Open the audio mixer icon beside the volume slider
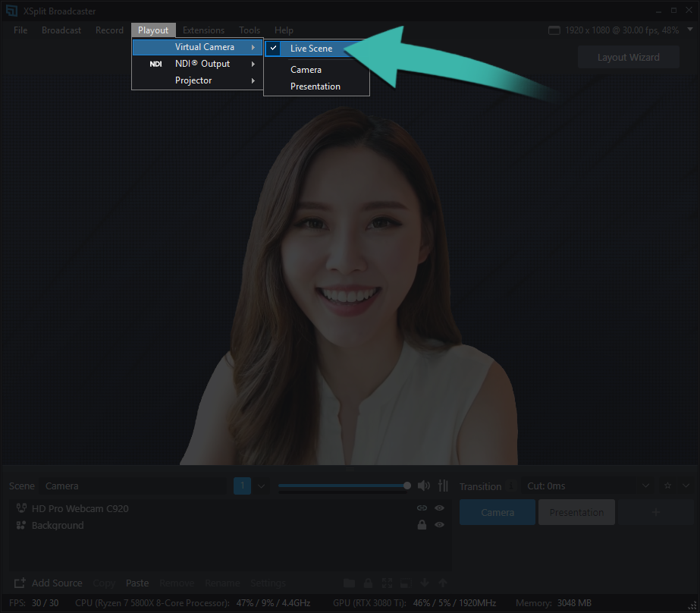Viewport: 700px width, 613px height. [443, 486]
